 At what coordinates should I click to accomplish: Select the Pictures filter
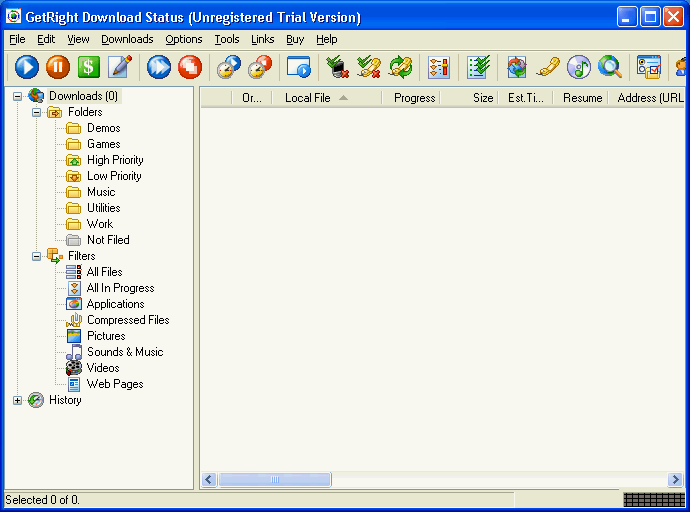pyautogui.click(x=106, y=336)
